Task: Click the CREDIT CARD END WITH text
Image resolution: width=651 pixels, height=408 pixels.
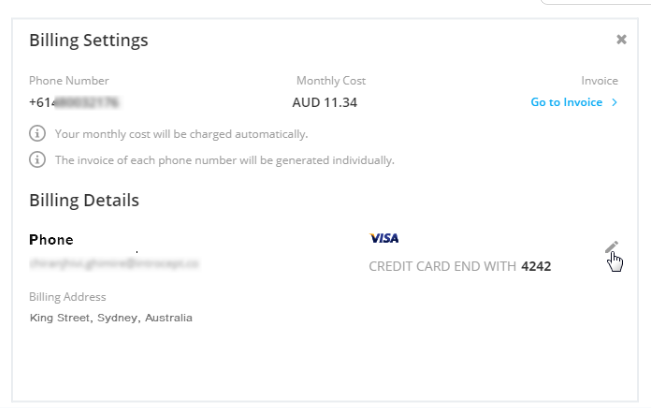Action: (x=442, y=266)
